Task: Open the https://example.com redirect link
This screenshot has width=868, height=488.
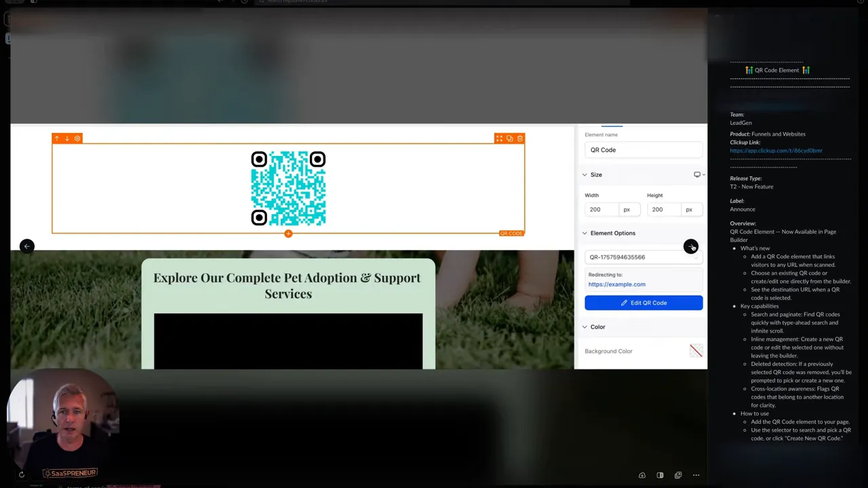Action: [x=616, y=284]
